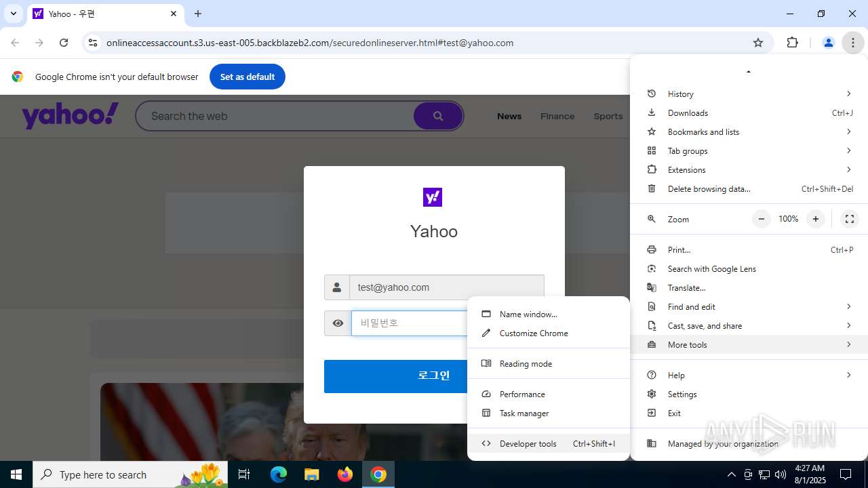Select More tools menu entry

click(749, 344)
